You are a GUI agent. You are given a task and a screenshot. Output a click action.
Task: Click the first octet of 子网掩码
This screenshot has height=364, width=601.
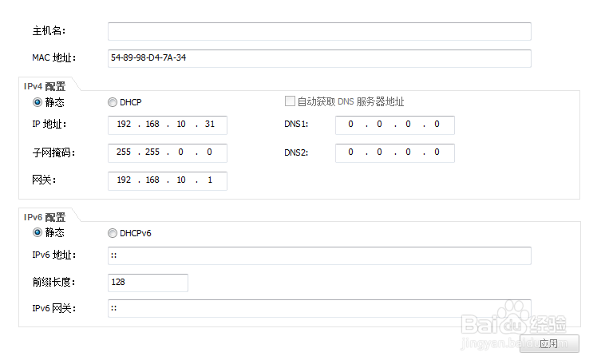coord(124,152)
